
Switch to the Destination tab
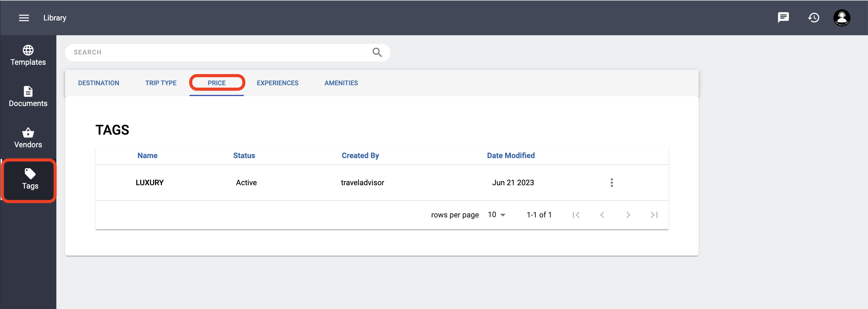(98, 83)
